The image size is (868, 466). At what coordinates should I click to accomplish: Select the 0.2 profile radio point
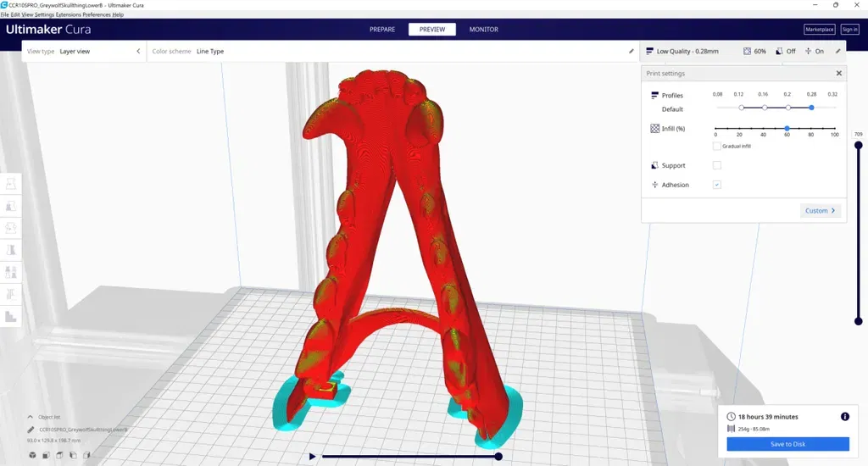tap(788, 108)
